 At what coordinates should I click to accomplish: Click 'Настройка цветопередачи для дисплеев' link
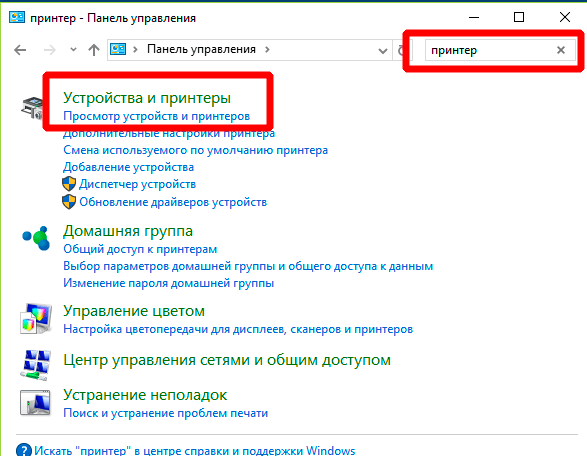point(238,329)
